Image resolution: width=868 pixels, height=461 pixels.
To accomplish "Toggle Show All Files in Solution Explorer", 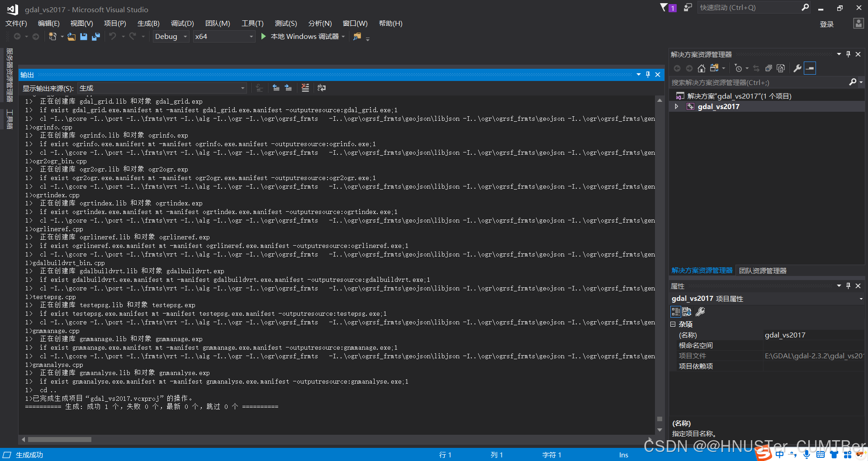I will tap(781, 68).
